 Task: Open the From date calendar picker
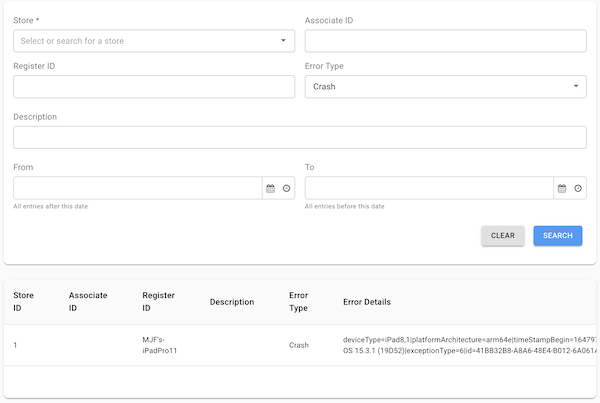tap(271, 188)
